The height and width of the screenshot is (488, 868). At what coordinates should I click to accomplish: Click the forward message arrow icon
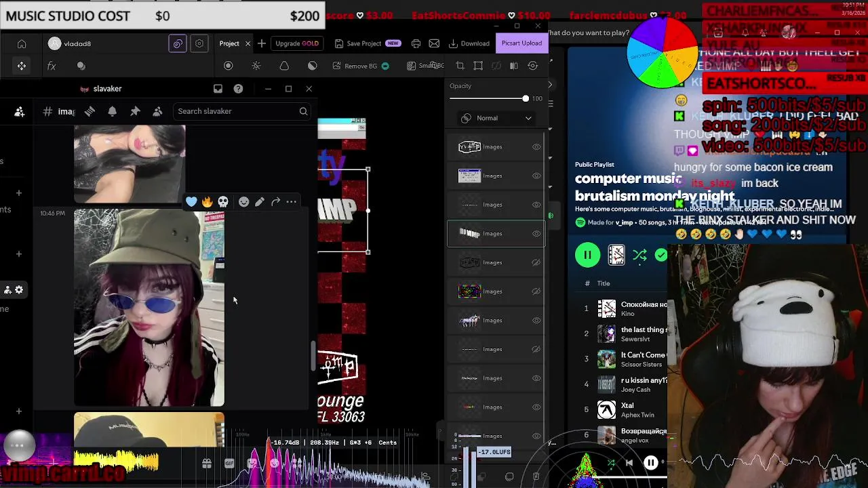tap(275, 201)
